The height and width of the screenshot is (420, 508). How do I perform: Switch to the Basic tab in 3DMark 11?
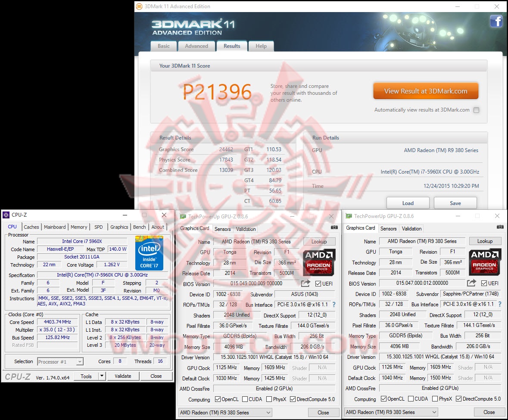[164, 46]
